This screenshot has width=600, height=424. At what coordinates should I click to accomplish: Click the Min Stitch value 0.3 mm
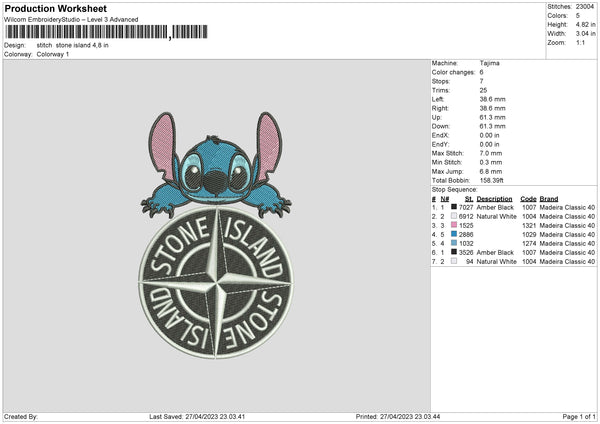(491, 162)
